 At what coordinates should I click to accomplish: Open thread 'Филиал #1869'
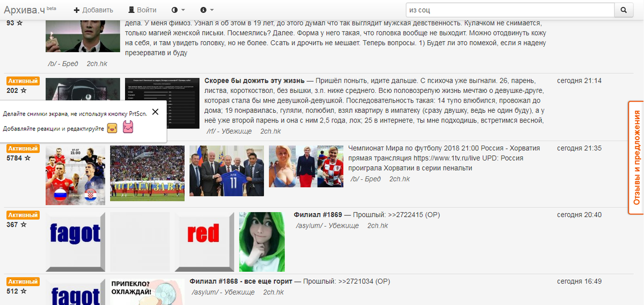(318, 214)
